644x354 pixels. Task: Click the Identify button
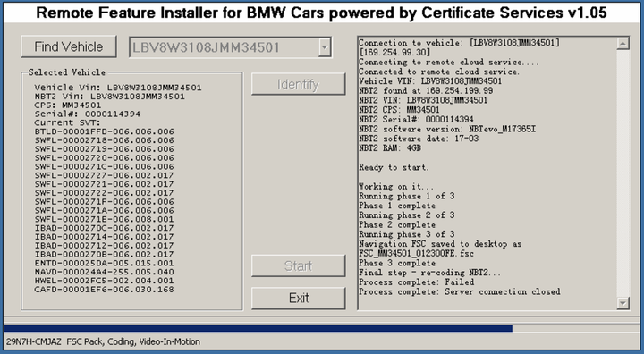click(298, 84)
